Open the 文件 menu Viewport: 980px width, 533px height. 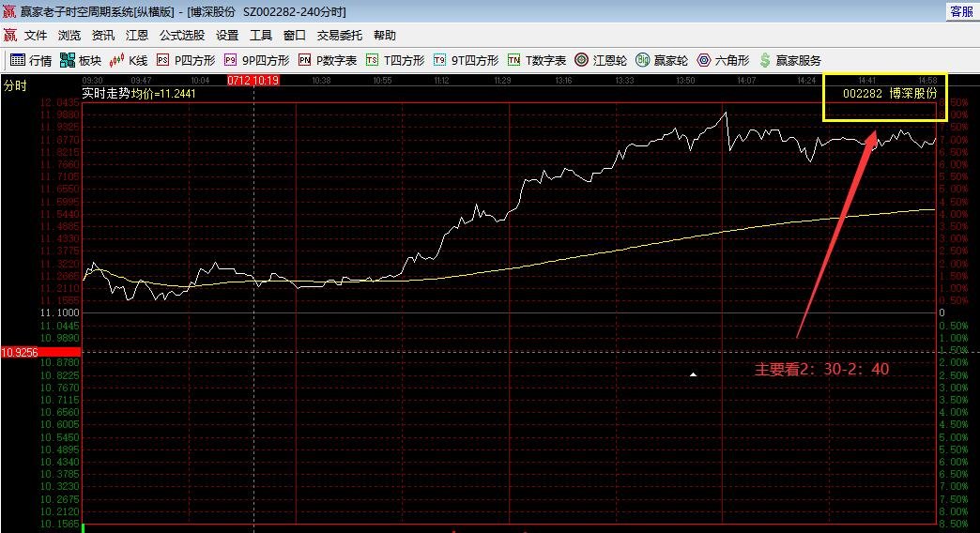[36, 36]
